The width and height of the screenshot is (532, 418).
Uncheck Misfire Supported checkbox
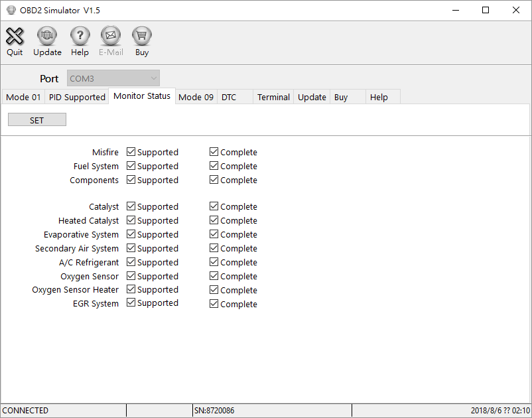pos(131,152)
